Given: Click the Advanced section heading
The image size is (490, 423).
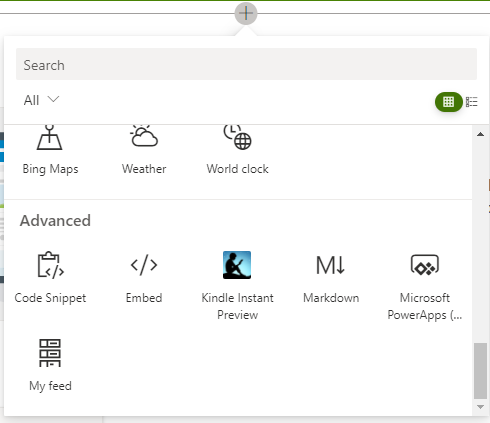Looking at the screenshot, I should 55,221.
